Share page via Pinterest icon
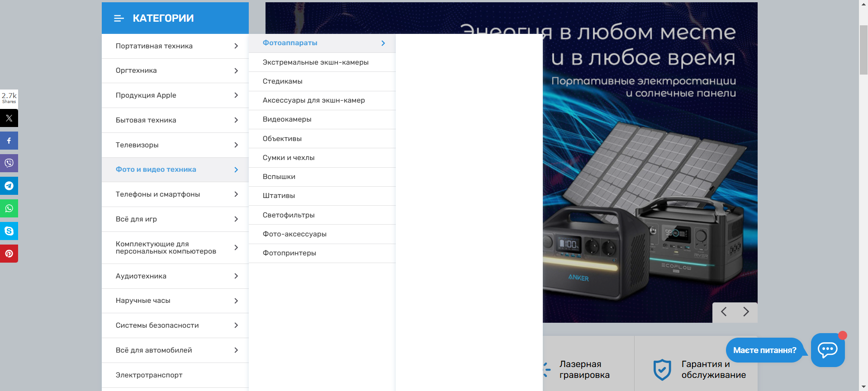Image resolution: width=868 pixels, height=391 pixels. (x=9, y=254)
